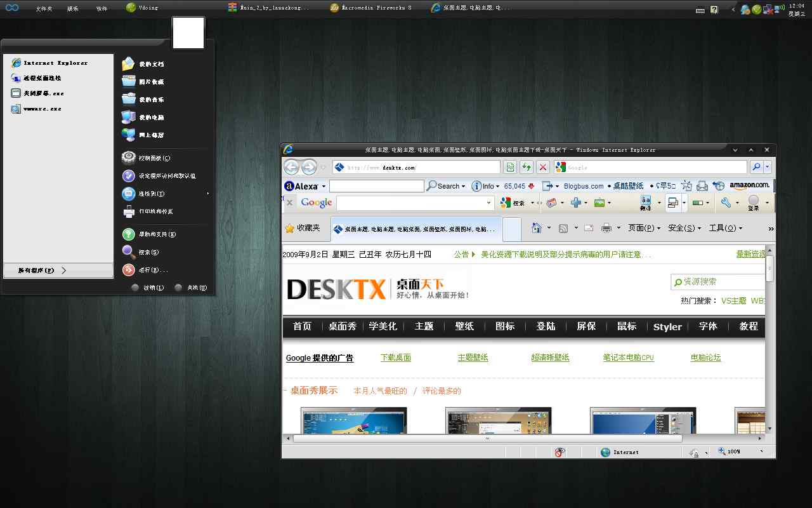Click the vertical scrollbar thumb in IE
812x508 pixels.
769,268
